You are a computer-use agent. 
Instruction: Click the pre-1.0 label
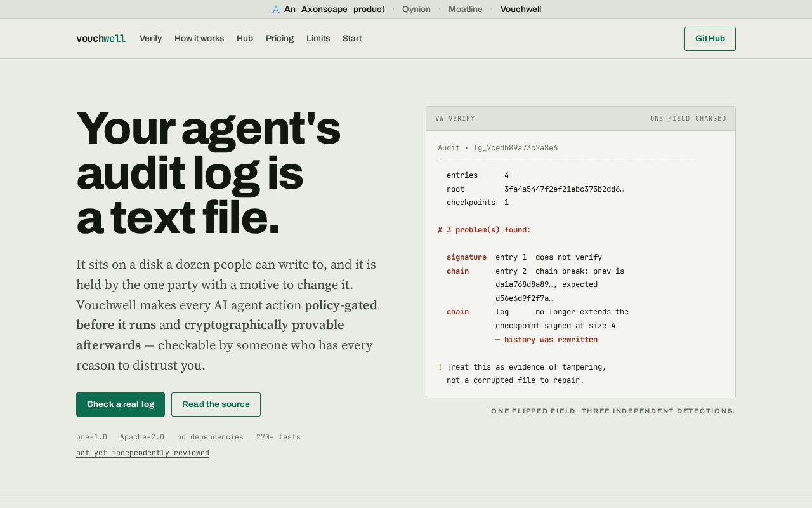coord(91,437)
